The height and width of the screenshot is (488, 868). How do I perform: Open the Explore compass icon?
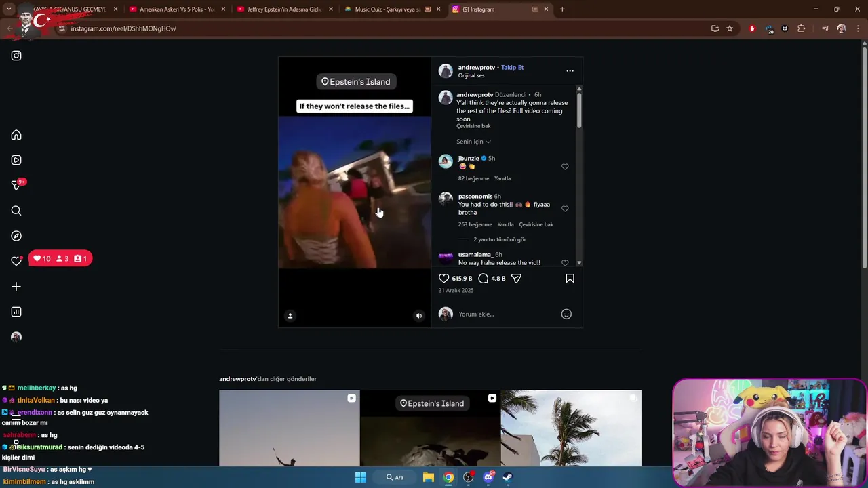click(16, 236)
